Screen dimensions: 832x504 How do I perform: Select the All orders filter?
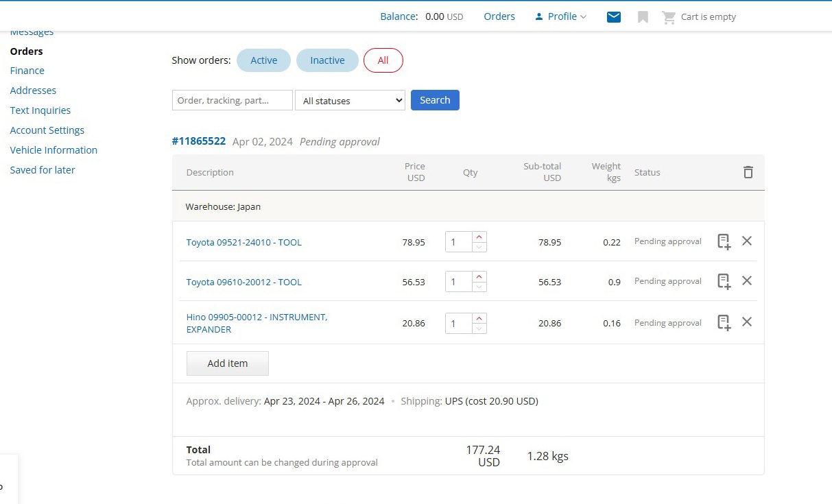(x=383, y=60)
